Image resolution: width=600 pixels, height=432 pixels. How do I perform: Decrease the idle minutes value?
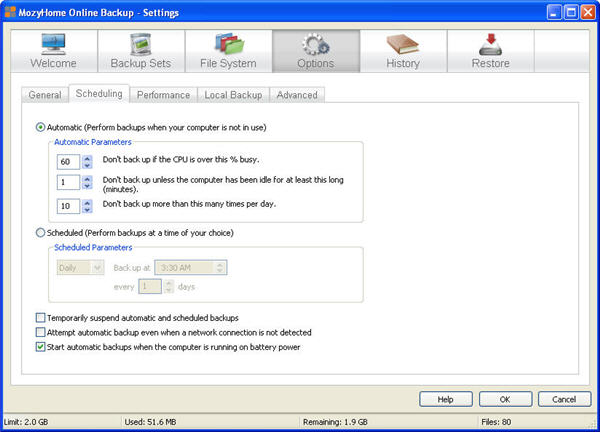pyautogui.click(x=87, y=186)
